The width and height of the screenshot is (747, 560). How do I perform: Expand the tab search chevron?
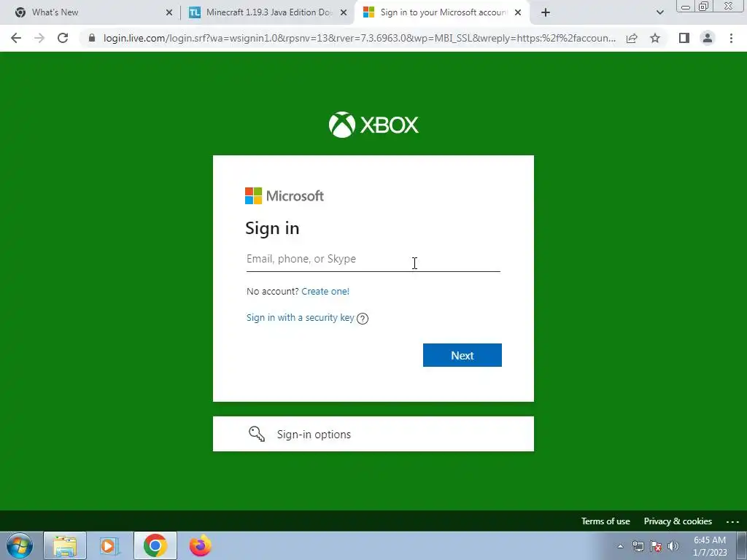pos(659,13)
